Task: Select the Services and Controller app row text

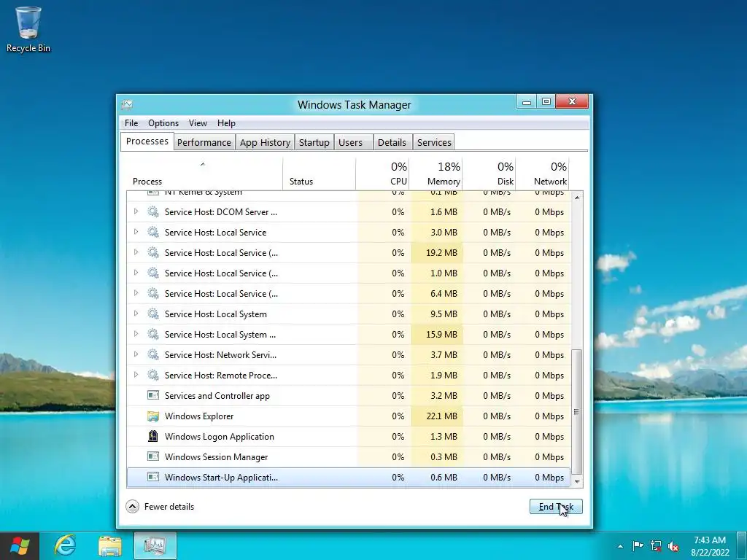Action: pos(217,396)
